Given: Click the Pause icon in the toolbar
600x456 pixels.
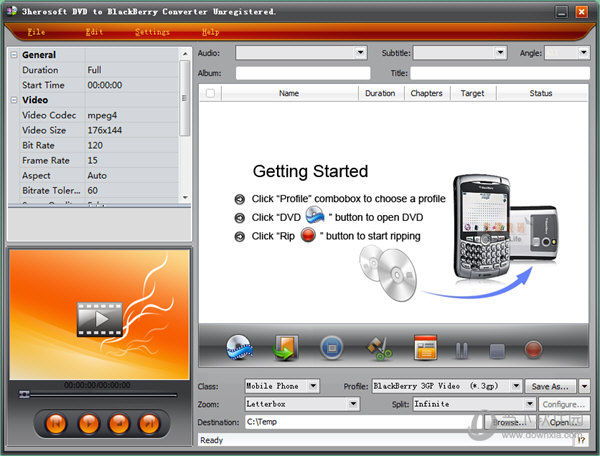Looking at the screenshot, I should tap(462, 350).
